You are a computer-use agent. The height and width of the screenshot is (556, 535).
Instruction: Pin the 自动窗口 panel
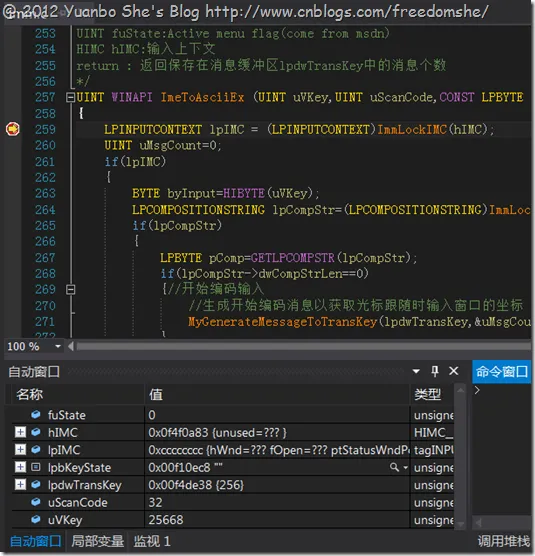[435, 371]
